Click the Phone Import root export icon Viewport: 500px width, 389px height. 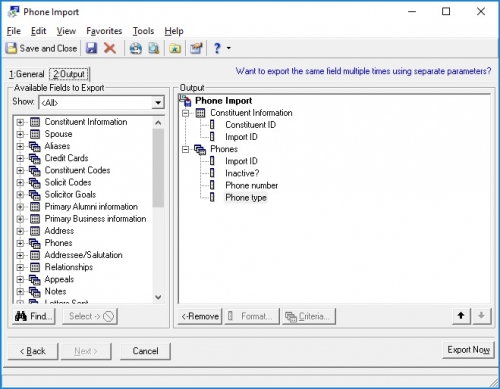185,100
